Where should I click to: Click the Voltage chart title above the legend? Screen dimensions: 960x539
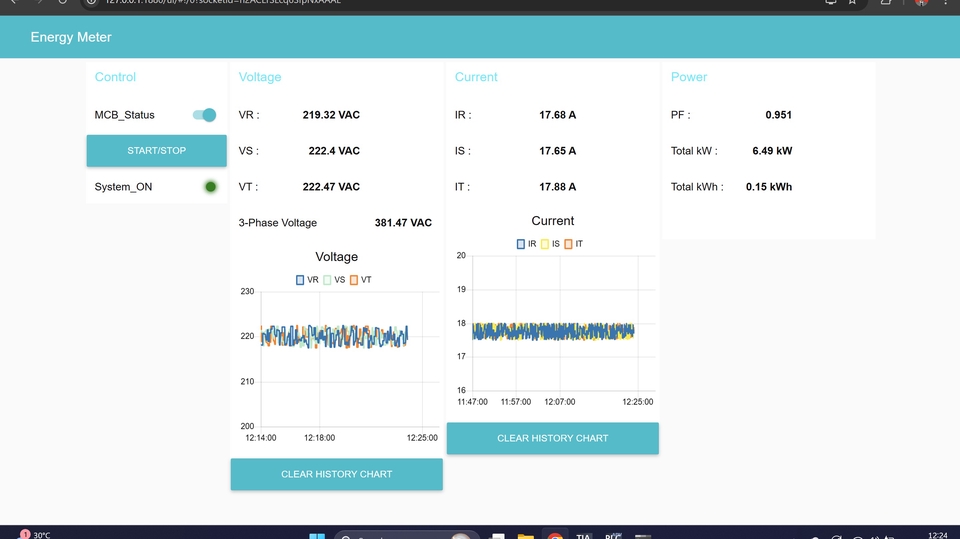coord(337,257)
